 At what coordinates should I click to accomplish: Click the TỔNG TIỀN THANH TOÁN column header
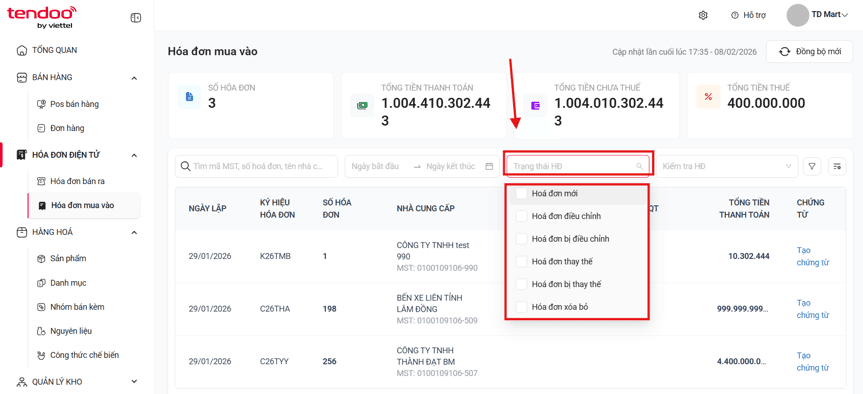click(745, 208)
